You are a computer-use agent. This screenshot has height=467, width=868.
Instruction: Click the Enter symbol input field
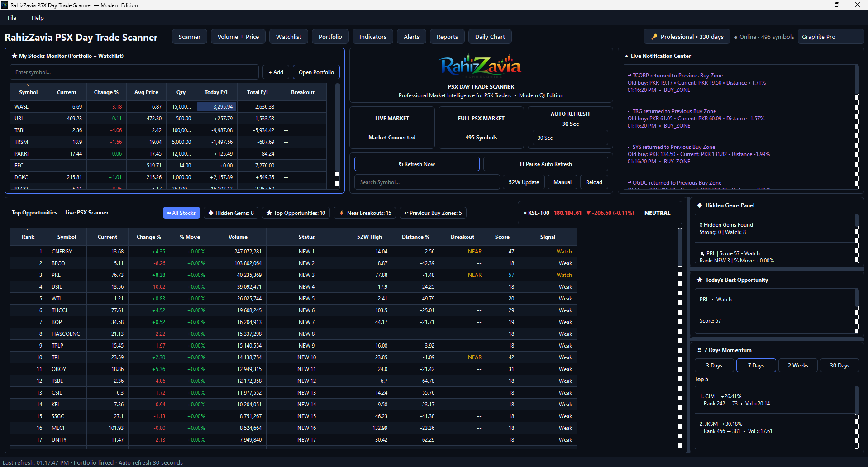(x=134, y=72)
